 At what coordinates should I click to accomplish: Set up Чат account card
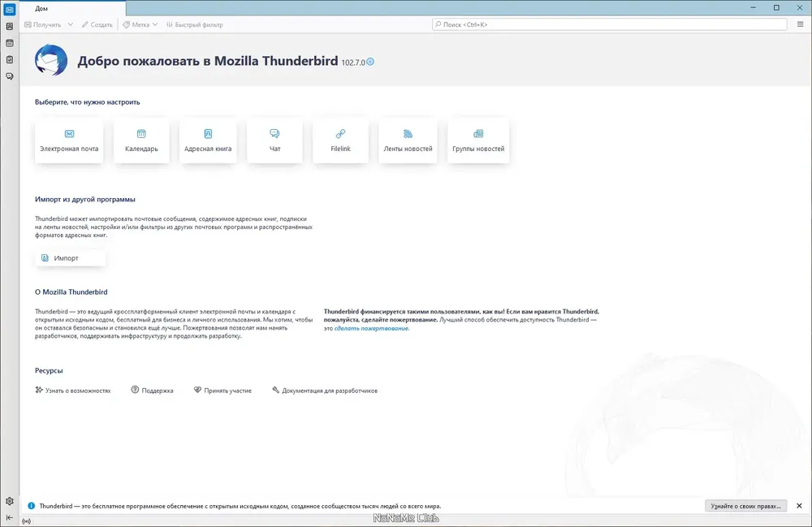[x=274, y=140]
